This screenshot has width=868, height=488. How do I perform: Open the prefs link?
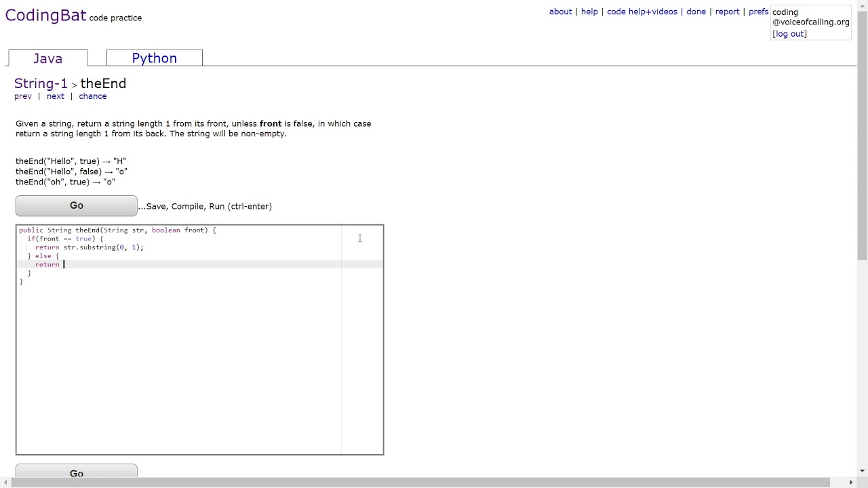758,12
